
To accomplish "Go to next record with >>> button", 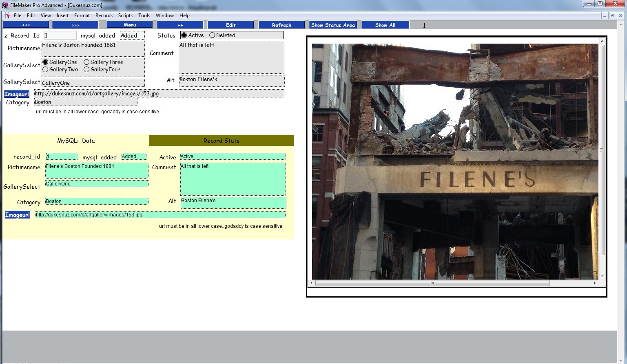I will 75,25.
